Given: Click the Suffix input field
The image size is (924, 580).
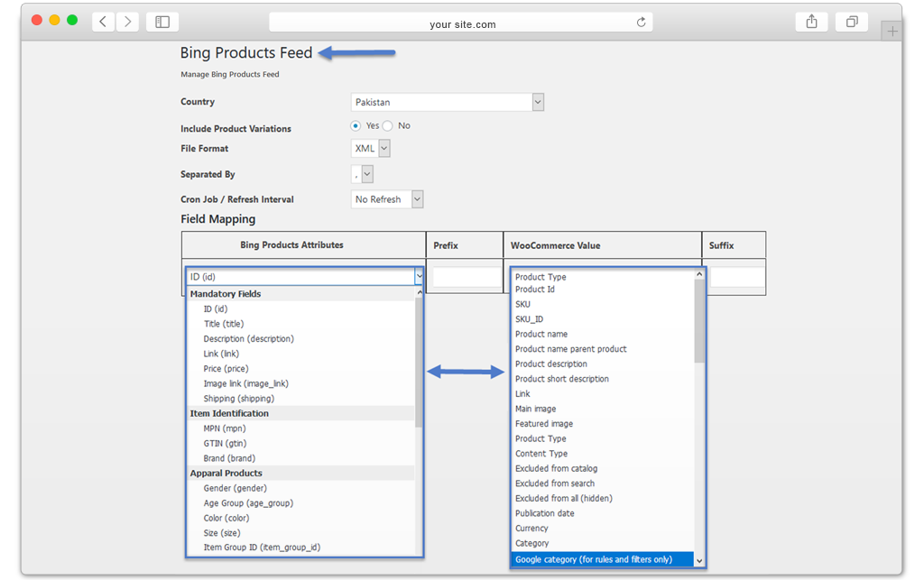Looking at the screenshot, I should pyautogui.click(x=737, y=277).
